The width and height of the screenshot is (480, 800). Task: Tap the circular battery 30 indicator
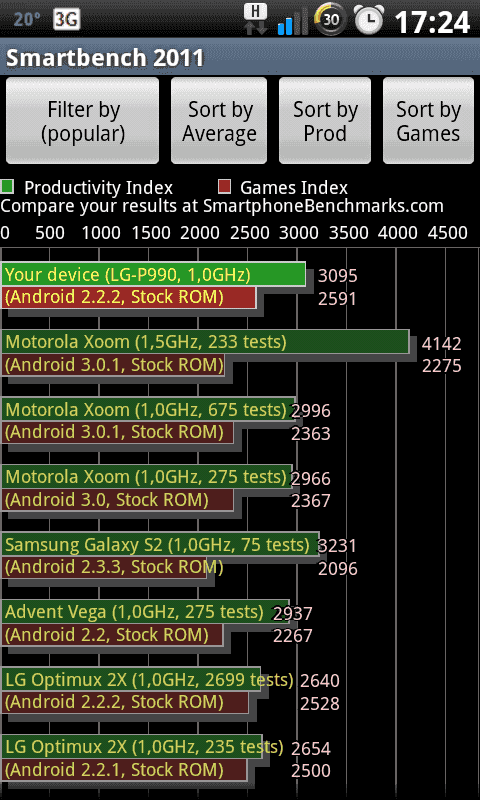point(330,19)
